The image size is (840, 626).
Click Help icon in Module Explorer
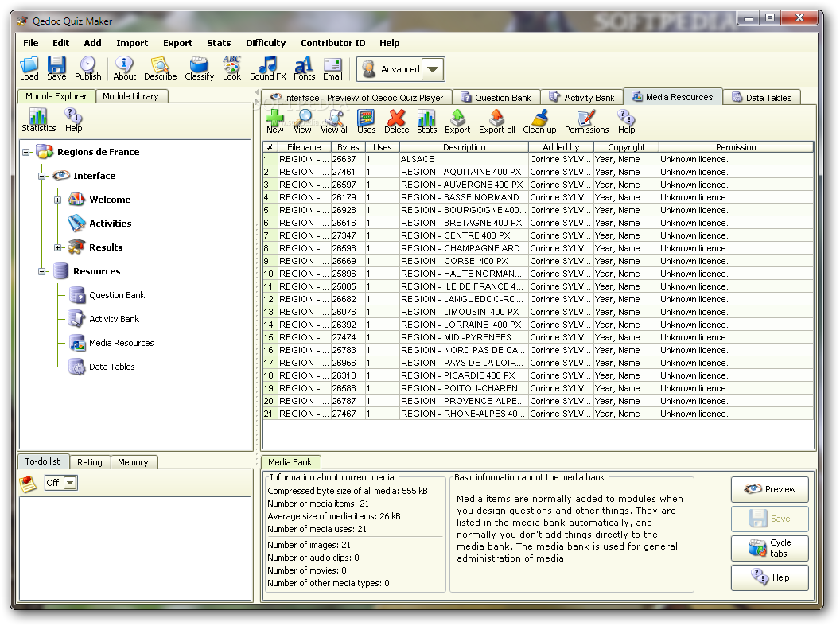tap(73, 120)
